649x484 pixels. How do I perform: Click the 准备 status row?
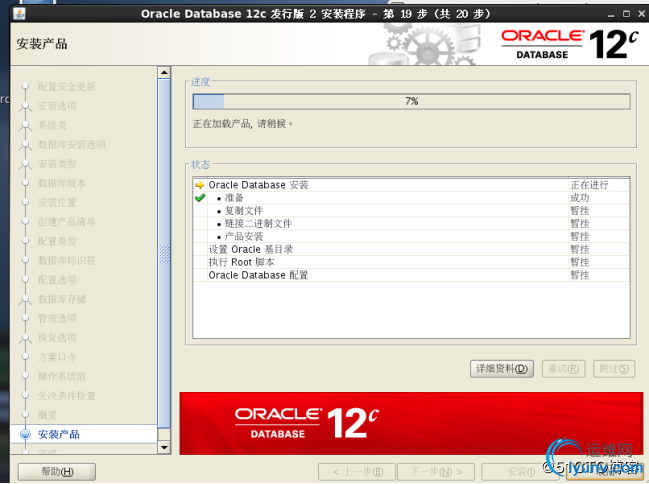(411, 198)
